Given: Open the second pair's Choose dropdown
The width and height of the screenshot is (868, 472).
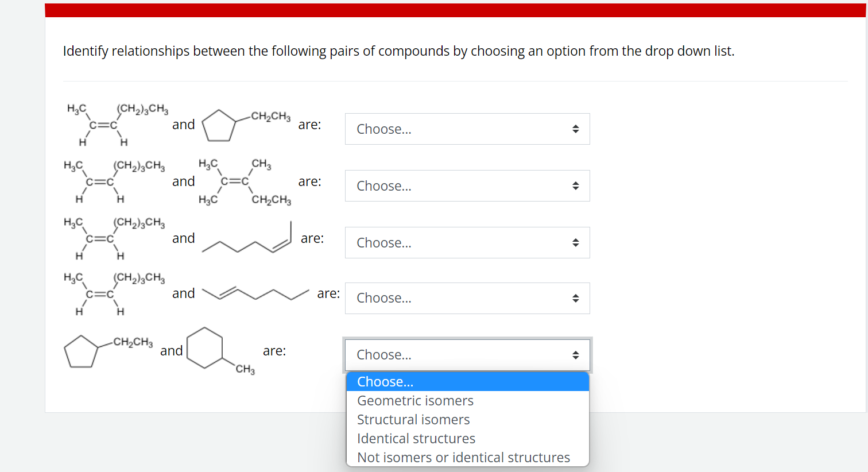Looking at the screenshot, I should pos(467,185).
